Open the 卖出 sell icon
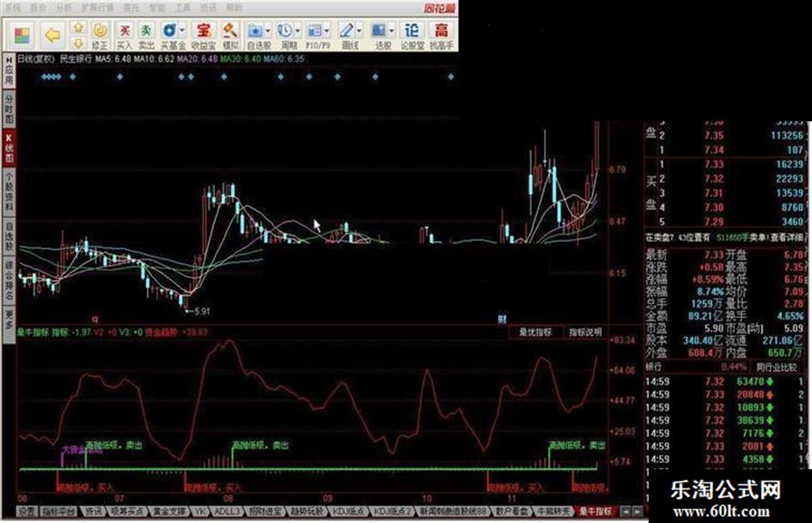 147,31
